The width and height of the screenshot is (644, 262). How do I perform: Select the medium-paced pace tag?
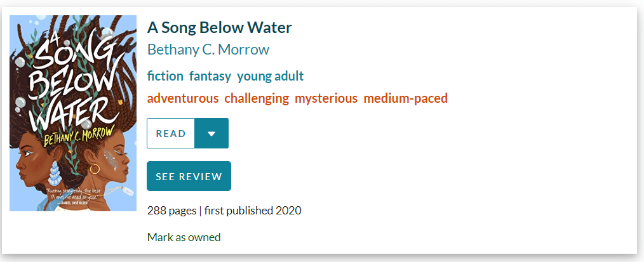[405, 98]
